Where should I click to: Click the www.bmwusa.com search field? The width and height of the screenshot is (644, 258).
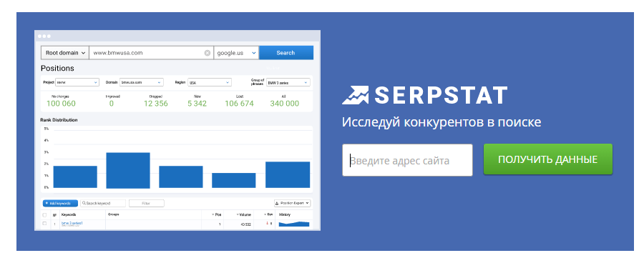click(x=151, y=53)
